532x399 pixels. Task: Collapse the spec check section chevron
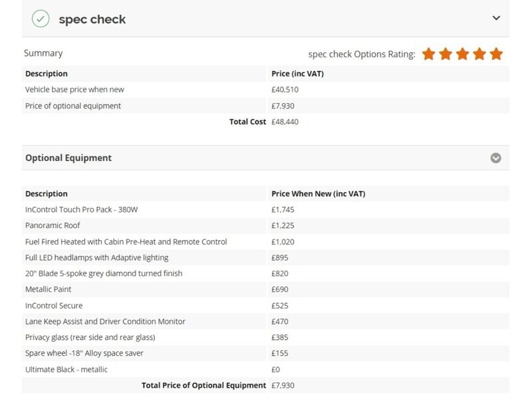pyautogui.click(x=496, y=18)
